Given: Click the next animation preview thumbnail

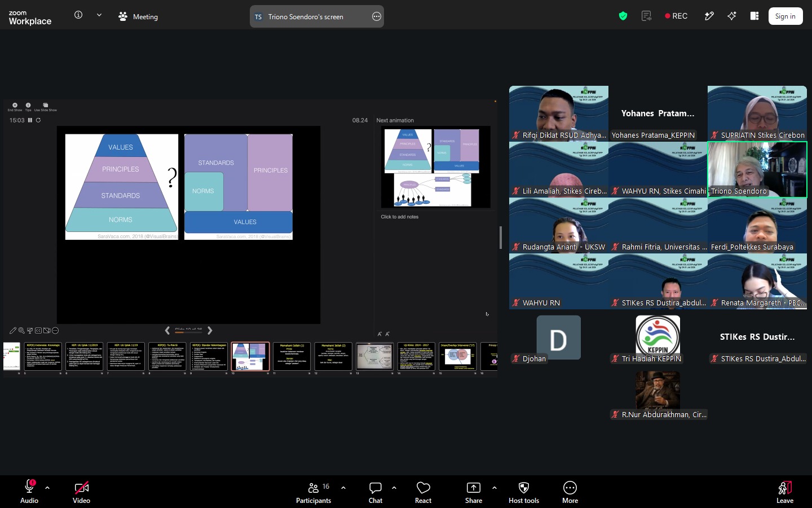Looking at the screenshot, I should 436,167.
